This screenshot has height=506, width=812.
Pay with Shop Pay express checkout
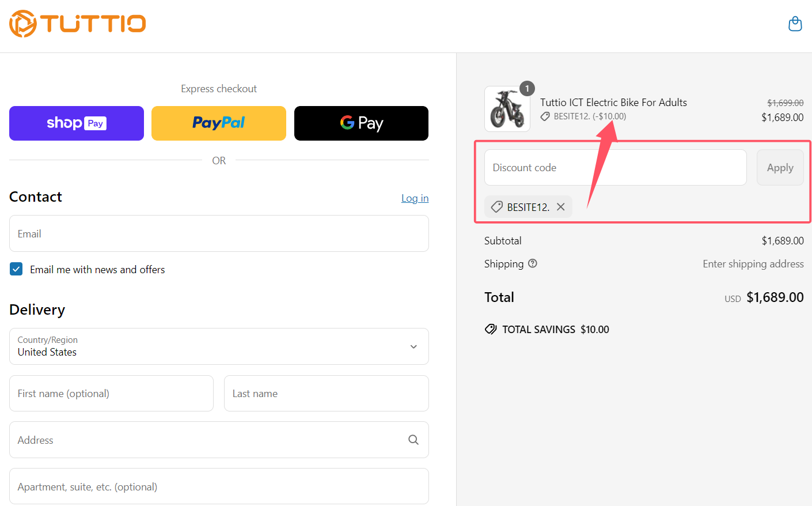pos(77,123)
